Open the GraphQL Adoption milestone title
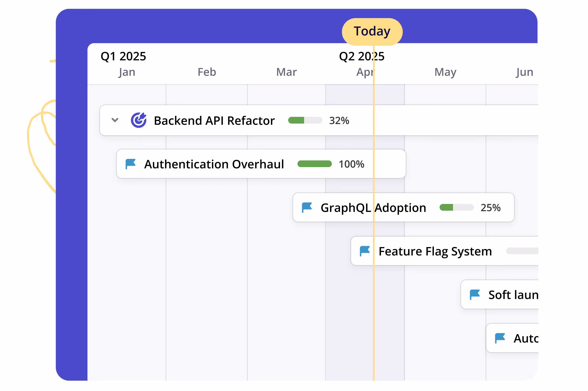The width and height of the screenshot is (588, 391). [x=373, y=208]
